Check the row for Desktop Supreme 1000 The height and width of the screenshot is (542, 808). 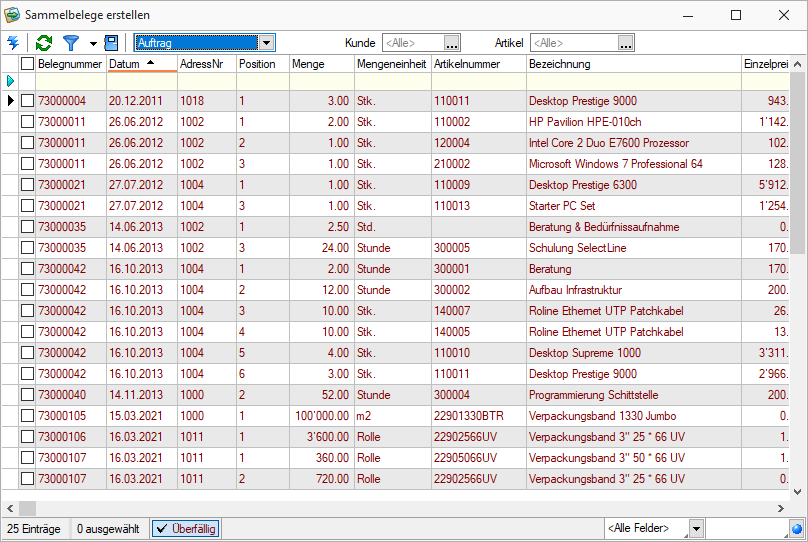(27, 353)
